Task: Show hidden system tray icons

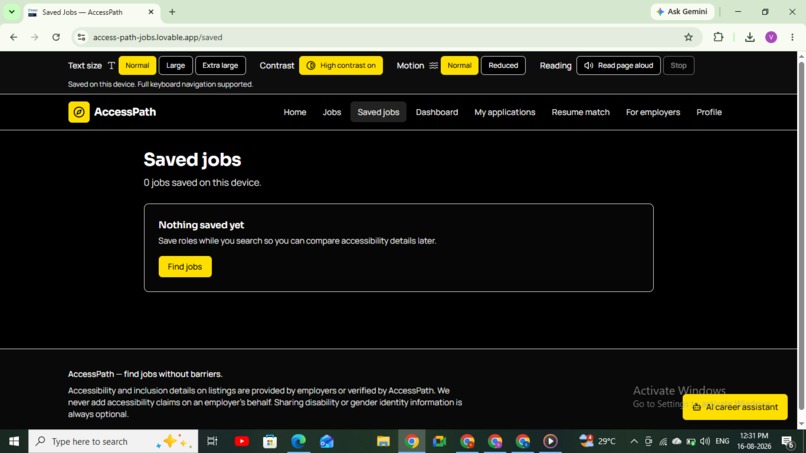Action: [634, 441]
